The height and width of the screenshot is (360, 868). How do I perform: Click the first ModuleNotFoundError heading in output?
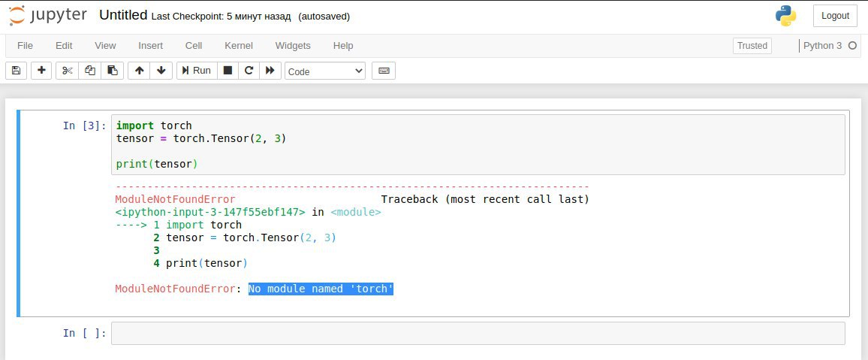click(x=175, y=199)
